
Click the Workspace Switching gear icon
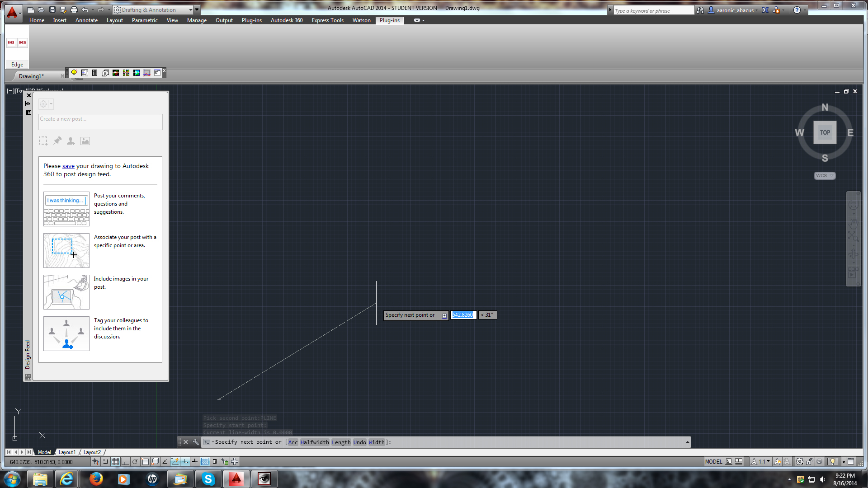(x=800, y=461)
